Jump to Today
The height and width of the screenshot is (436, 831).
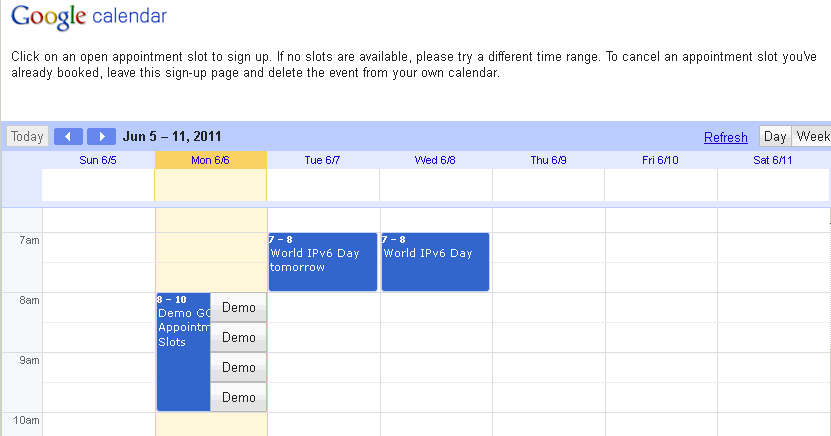coord(28,136)
